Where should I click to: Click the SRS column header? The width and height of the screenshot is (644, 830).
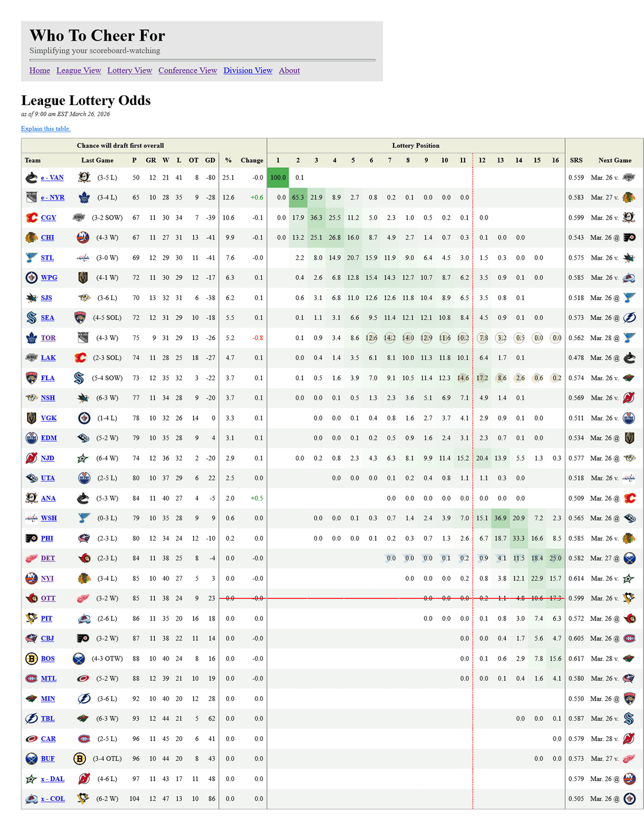(x=576, y=161)
